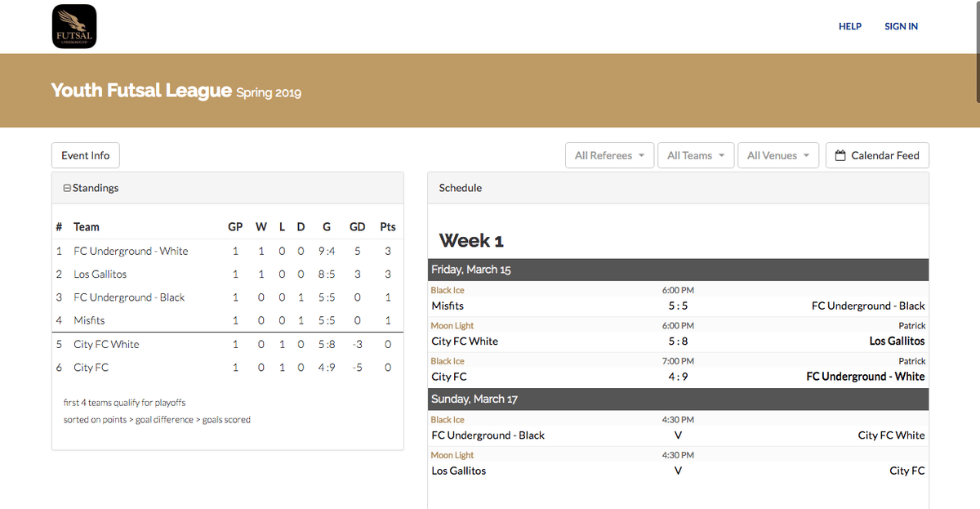This screenshot has width=980, height=509.
Task: Click the Futsal Underground eagle logo
Action: tap(74, 26)
